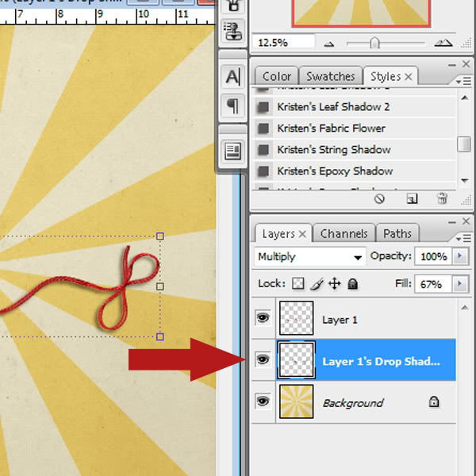Screen dimensions: 476x476
Task: Collapse the Styles panel group
Action: coord(452,65)
